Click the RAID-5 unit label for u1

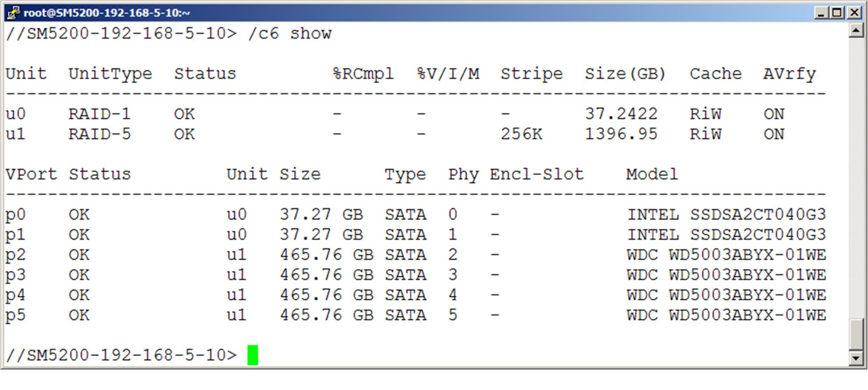click(x=100, y=134)
